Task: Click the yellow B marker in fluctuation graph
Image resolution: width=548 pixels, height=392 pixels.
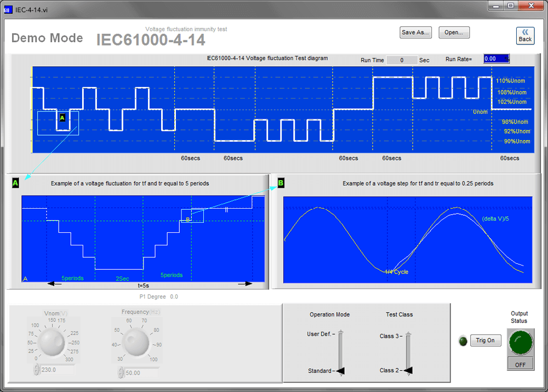Action: [187, 220]
